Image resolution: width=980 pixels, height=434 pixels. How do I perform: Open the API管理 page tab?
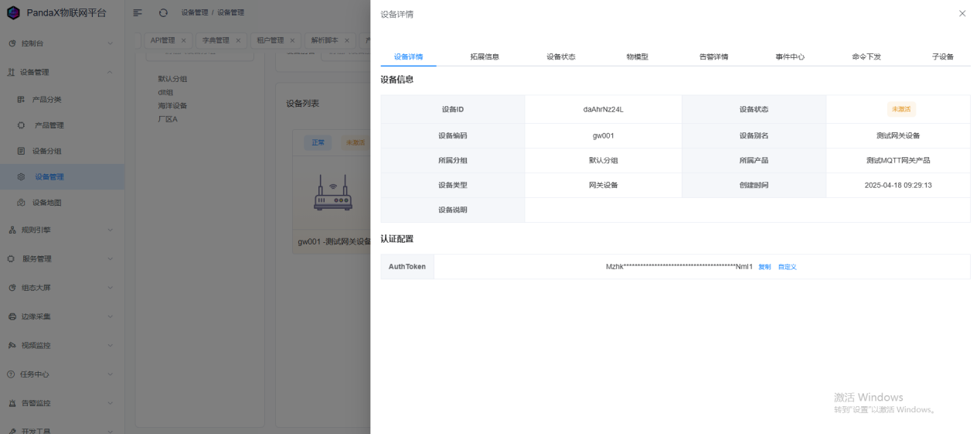(162, 40)
